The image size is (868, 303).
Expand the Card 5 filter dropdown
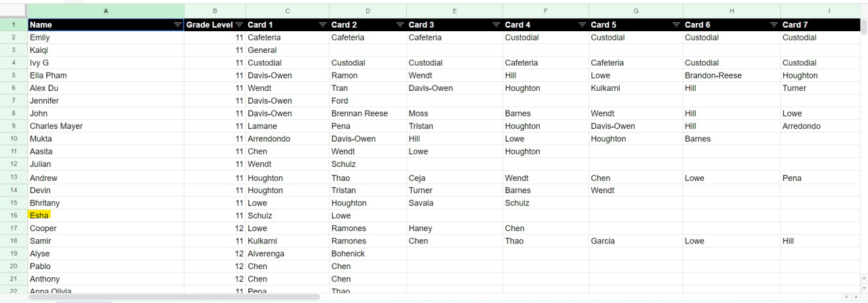676,25
